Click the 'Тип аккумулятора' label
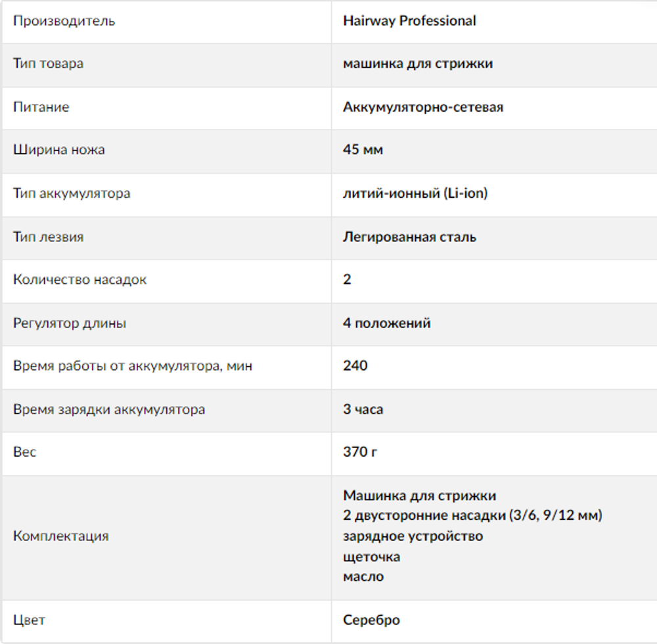 pos(72,193)
